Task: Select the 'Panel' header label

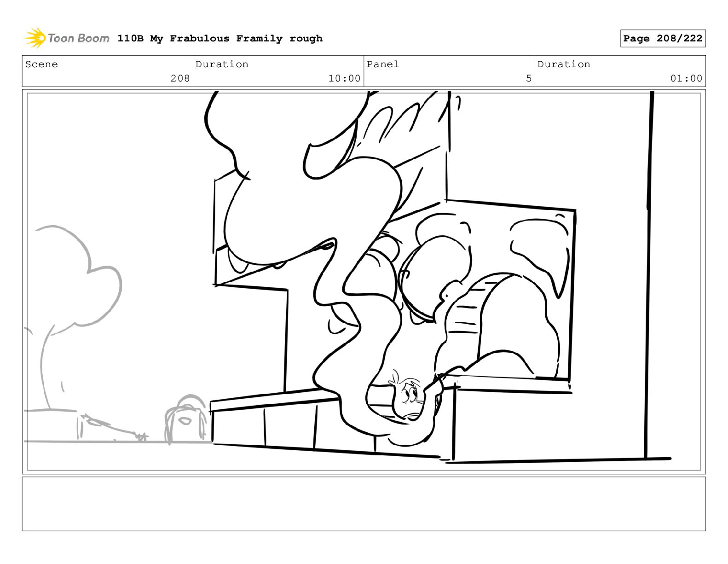Action: click(383, 64)
